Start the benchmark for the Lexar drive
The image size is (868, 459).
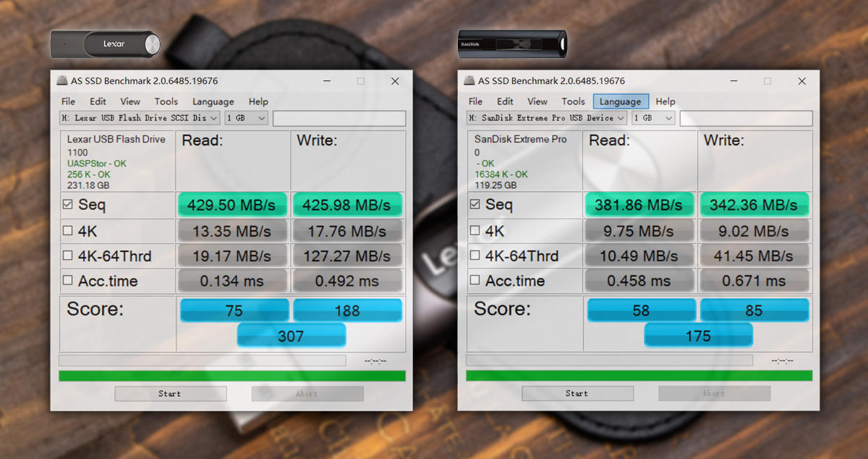tap(170, 393)
